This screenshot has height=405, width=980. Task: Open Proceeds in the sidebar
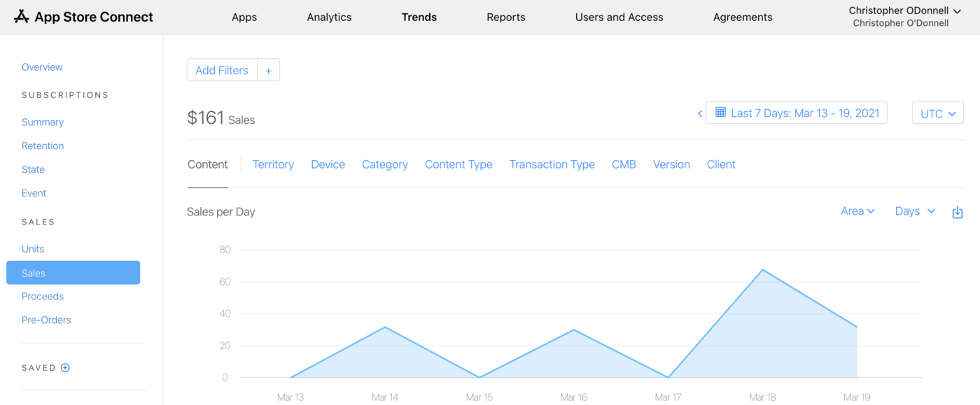(43, 297)
